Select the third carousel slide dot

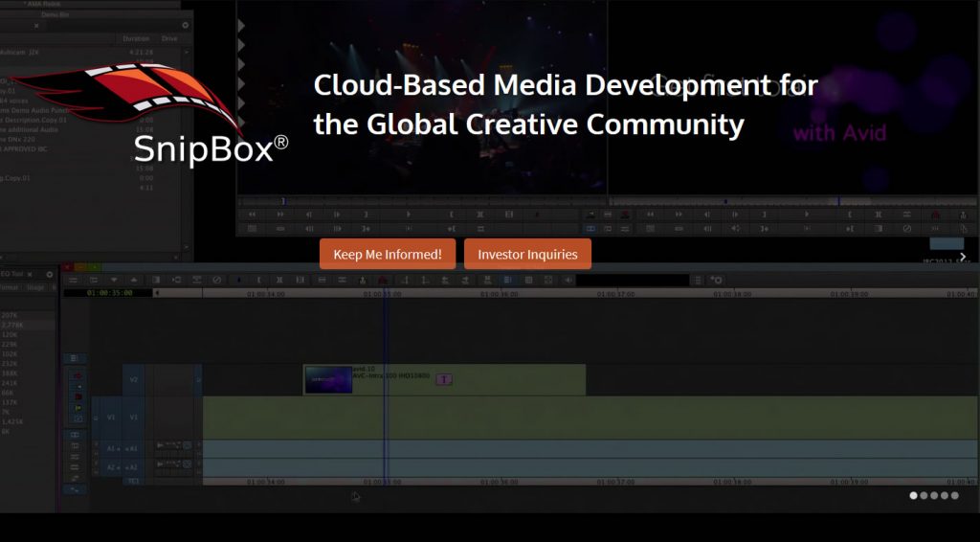pos(933,495)
